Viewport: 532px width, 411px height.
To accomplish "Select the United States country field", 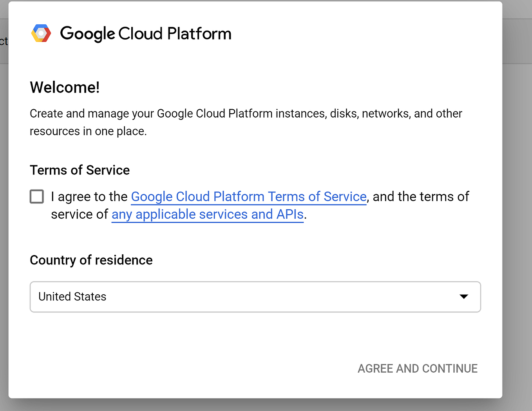I will [x=255, y=297].
